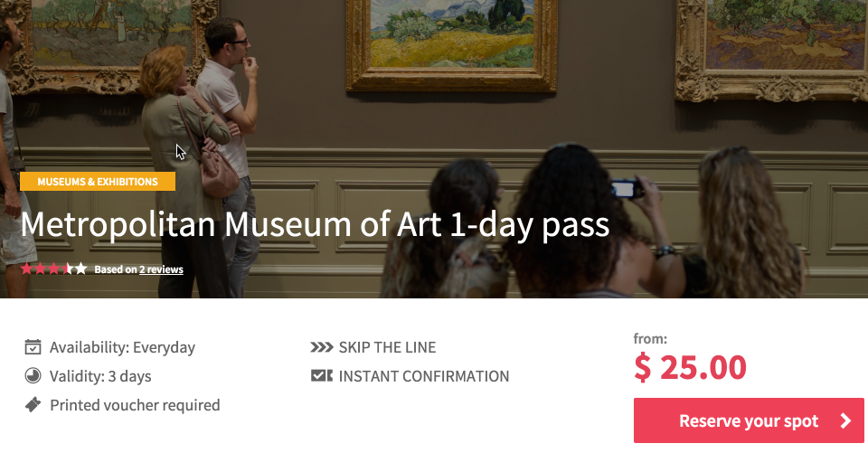Viewport: 868px width, 453px height.
Task: Select the fifth star in rating
Action: coord(80,269)
